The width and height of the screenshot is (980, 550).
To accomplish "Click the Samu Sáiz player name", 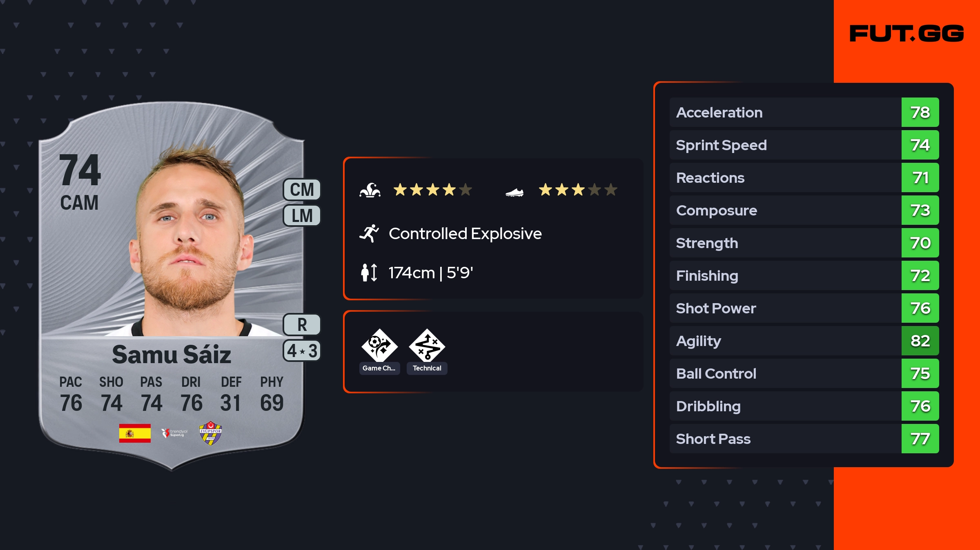I will click(x=171, y=354).
